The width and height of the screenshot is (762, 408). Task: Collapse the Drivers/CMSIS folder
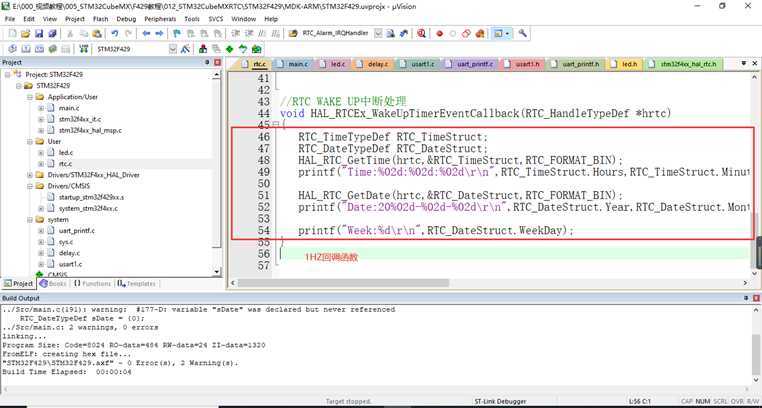point(30,186)
